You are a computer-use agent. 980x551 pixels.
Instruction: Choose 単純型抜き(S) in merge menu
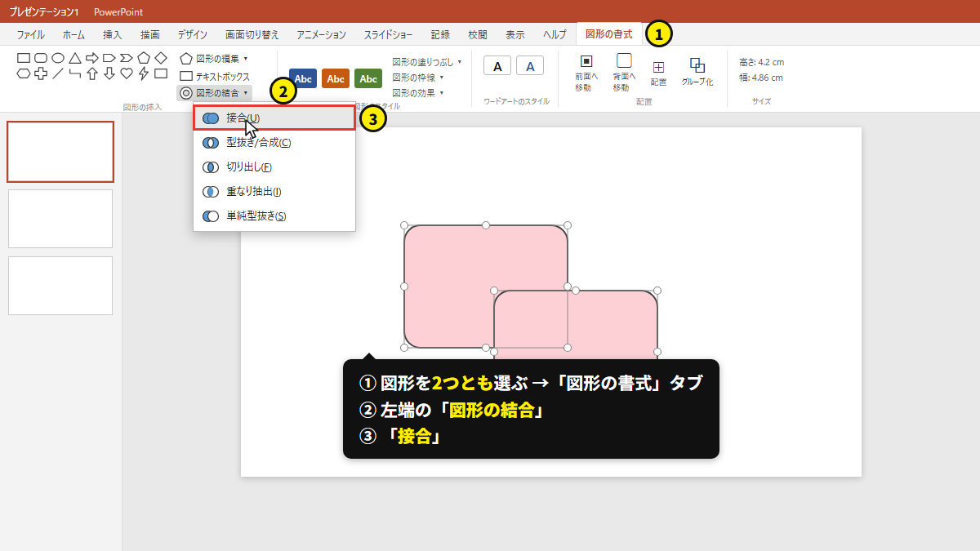click(x=274, y=216)
